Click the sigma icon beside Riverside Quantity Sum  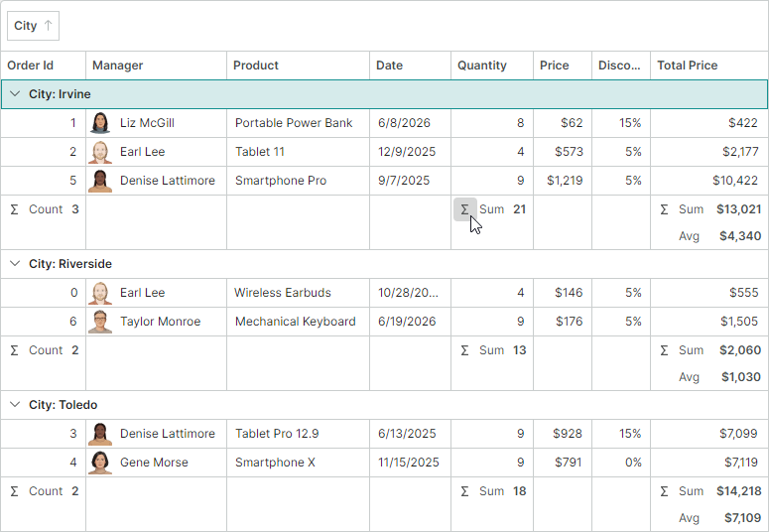click(465, 350)
